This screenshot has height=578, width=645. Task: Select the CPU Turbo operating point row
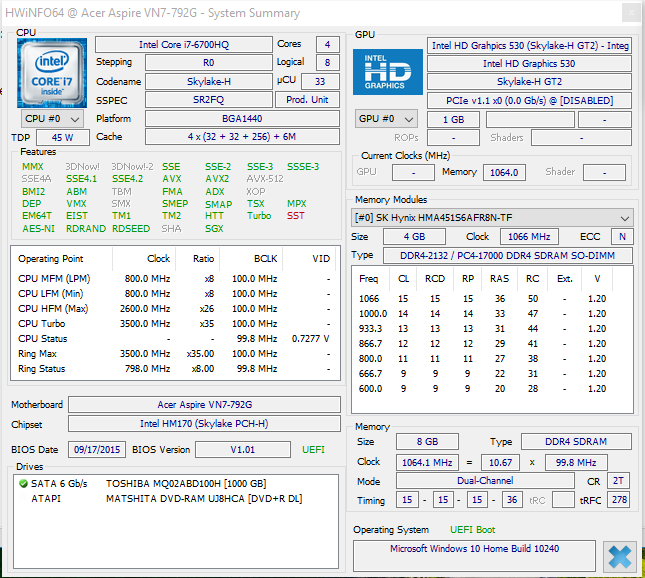pos(170,324)
